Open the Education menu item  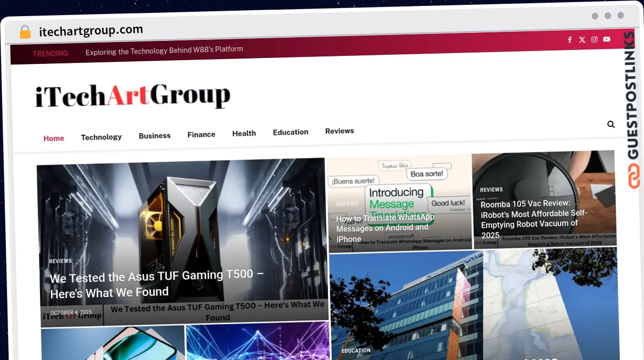pyautogui.click(x=290, y=132)
